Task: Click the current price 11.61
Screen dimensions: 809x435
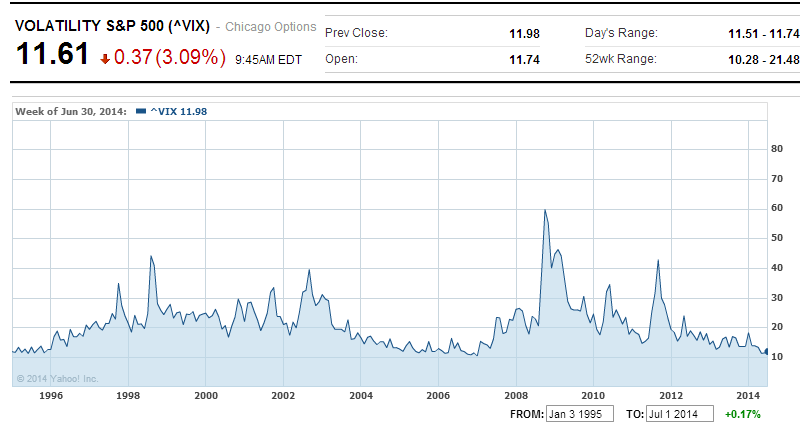Action: point(52,54)
